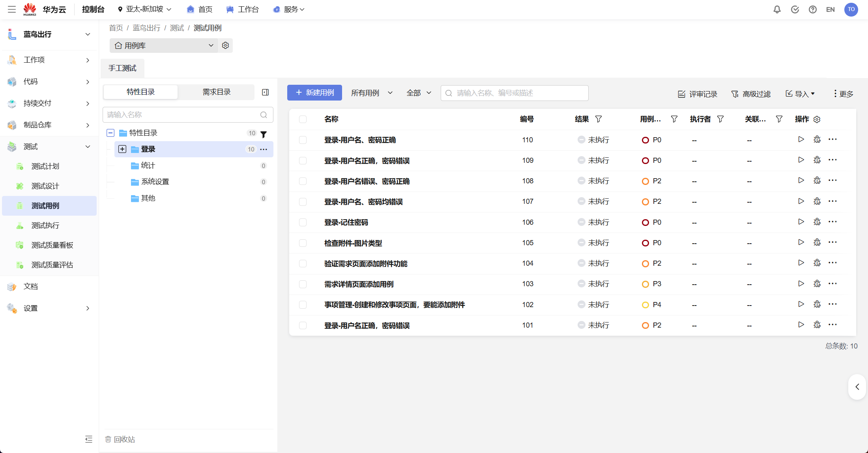Open 蓝鸟出行 from the breadcrumb

click(x=146, y=28)
